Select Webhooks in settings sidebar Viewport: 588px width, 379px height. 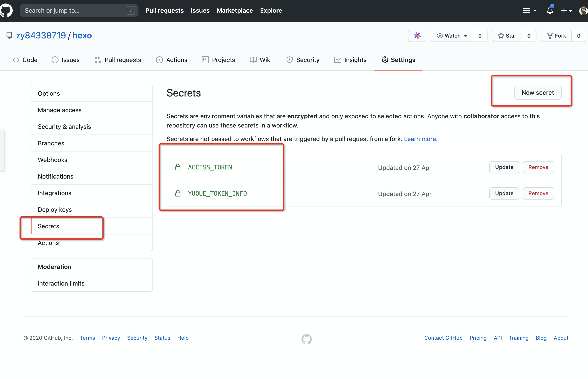[52, 160]
